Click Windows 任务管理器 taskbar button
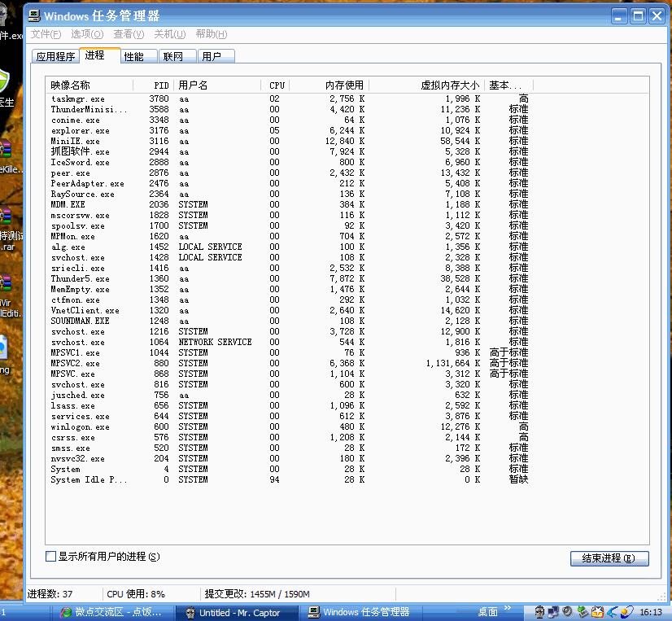Image resolution: width=672 pixels, height=621 pixels. [x=360, y=612]
